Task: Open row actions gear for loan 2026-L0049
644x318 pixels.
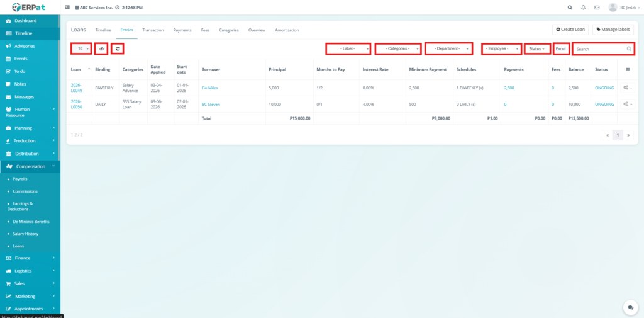Action: (x=627, y=88)
